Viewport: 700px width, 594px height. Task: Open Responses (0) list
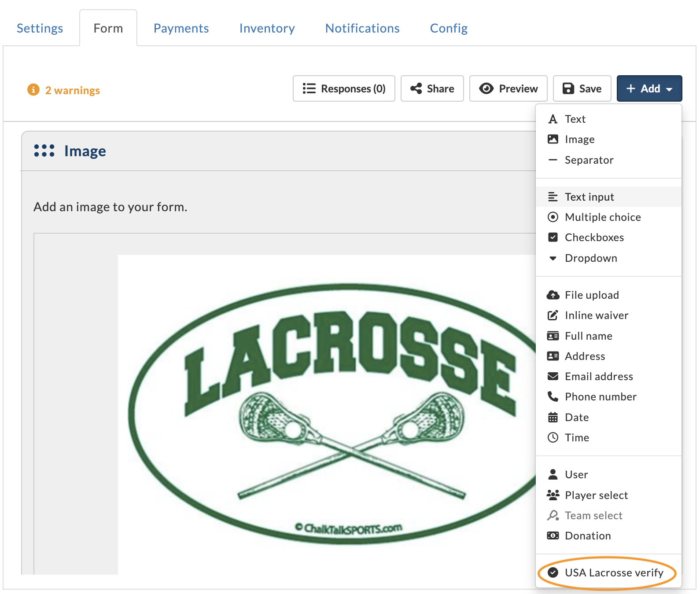tap(344, 88)
